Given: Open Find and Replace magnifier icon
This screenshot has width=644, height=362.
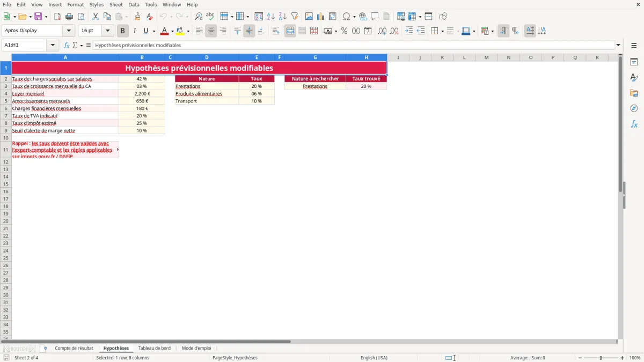Looking at the screenshot, I should 199,17.
